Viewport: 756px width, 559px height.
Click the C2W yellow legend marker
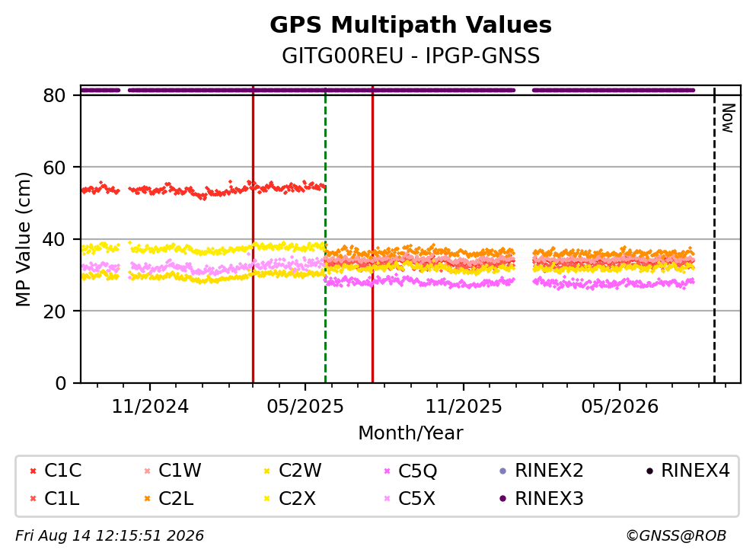pos(266,471)
